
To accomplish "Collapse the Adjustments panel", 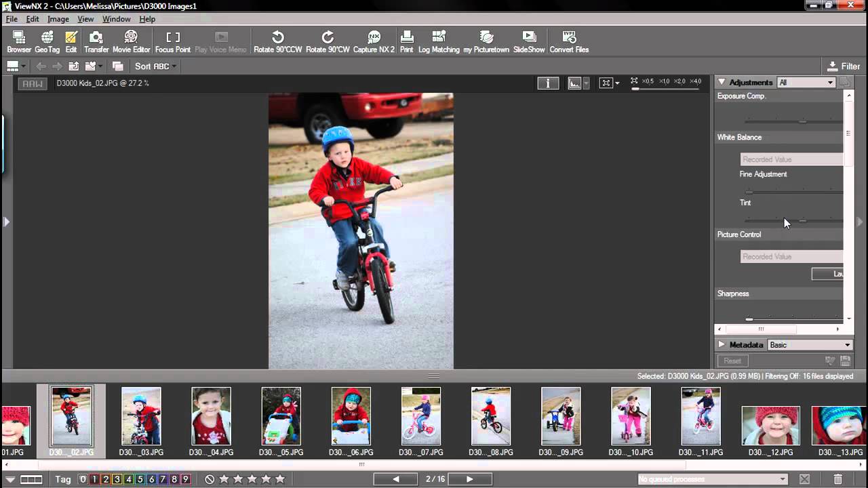I will [x=722, y=82].
